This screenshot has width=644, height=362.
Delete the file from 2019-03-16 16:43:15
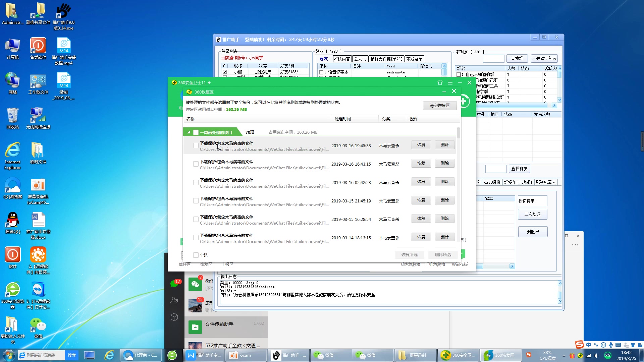(x=445, y=163)
